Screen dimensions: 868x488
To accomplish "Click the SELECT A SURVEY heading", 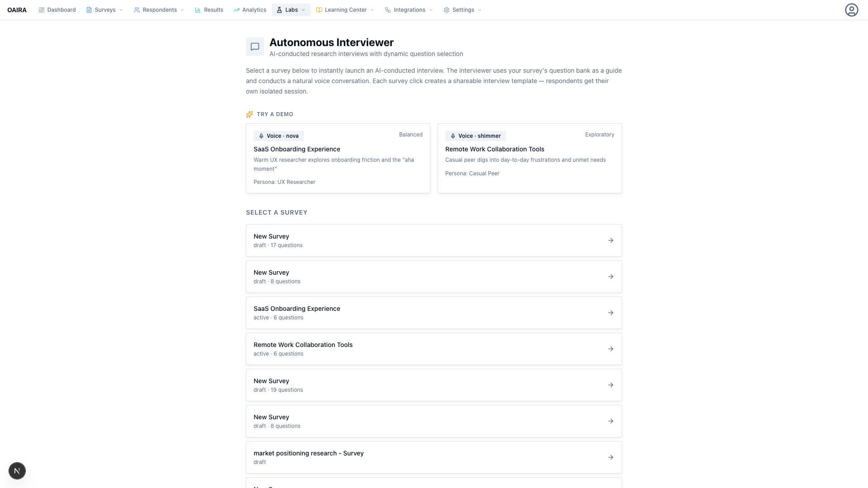I will click(x=277, y=212).
